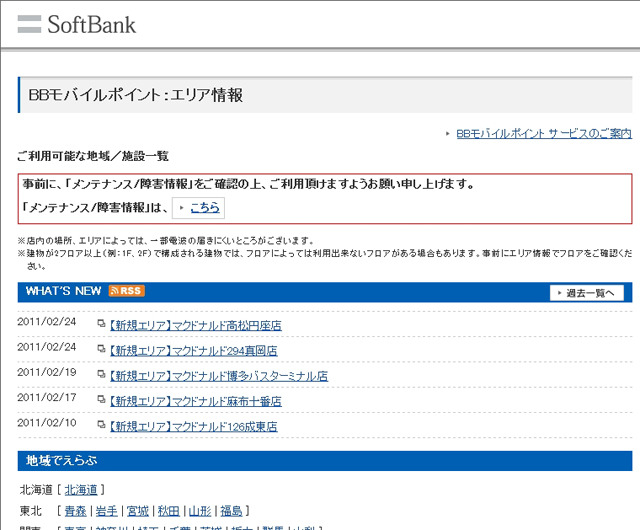Select the 青森 prefecture link
The width and height of the screenshot is (640, 530).
(x=76, y=511)
